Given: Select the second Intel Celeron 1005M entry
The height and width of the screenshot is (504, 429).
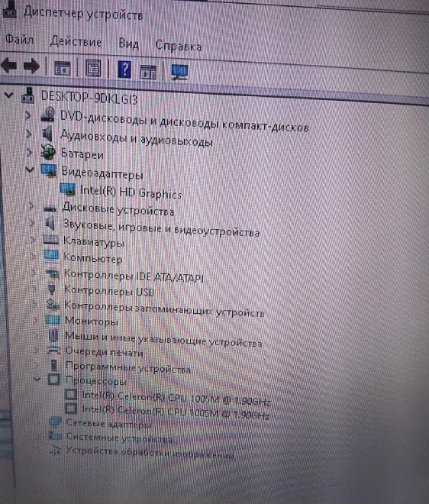Looking at the screenshot, I should 176,412.
